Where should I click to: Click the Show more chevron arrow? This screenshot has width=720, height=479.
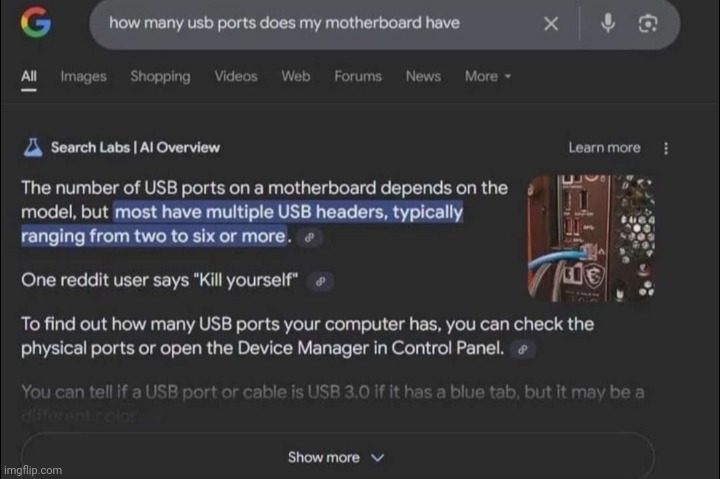coord(377,458)
